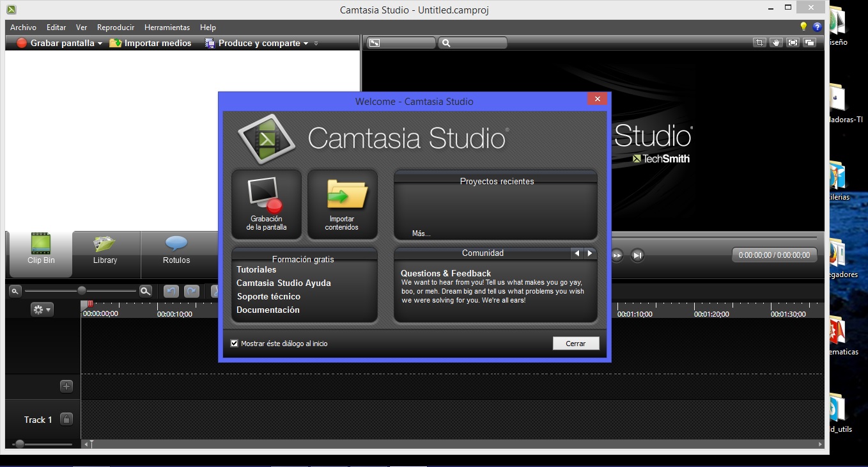Click the redo arrow above the timeline
This screenshot has width=868, height=467.
click(x=192, y=291)
